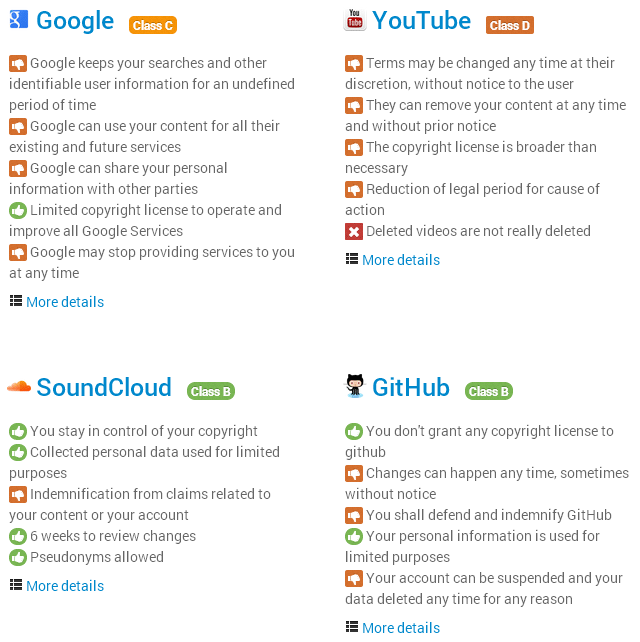Click the orange Class C badge
This screenshot has width=640, height=642.
tap(153, 25)
